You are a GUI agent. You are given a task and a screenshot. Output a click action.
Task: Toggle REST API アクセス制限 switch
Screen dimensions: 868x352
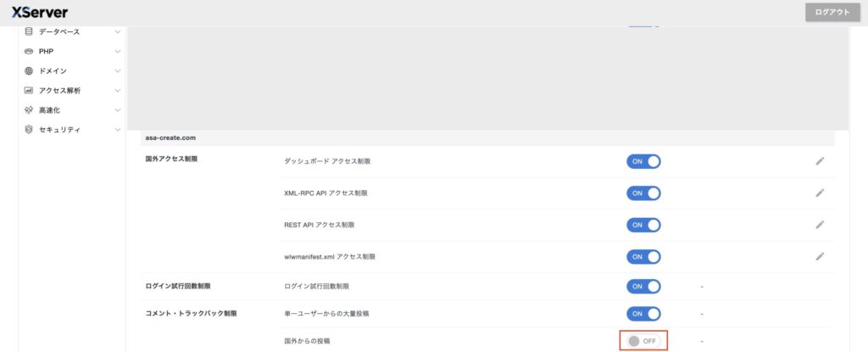click(643, 225)
